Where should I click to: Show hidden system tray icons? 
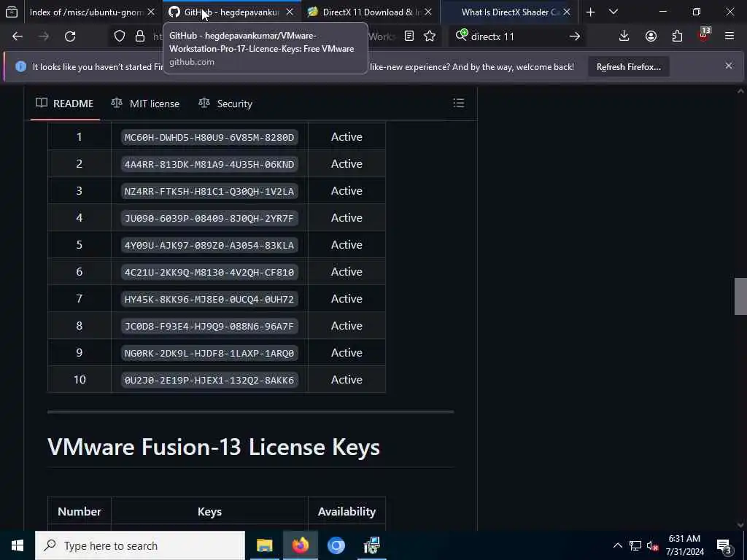click(617, 545)
